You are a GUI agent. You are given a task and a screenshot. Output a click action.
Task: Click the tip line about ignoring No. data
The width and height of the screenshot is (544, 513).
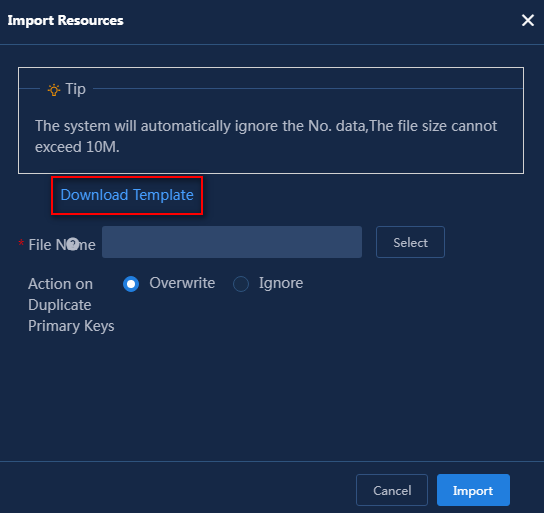266,126
